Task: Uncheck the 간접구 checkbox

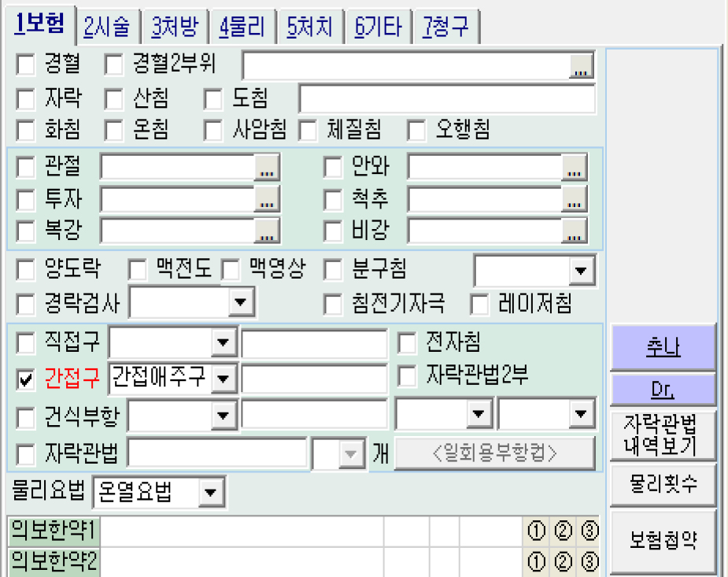Action: [26, 380]
